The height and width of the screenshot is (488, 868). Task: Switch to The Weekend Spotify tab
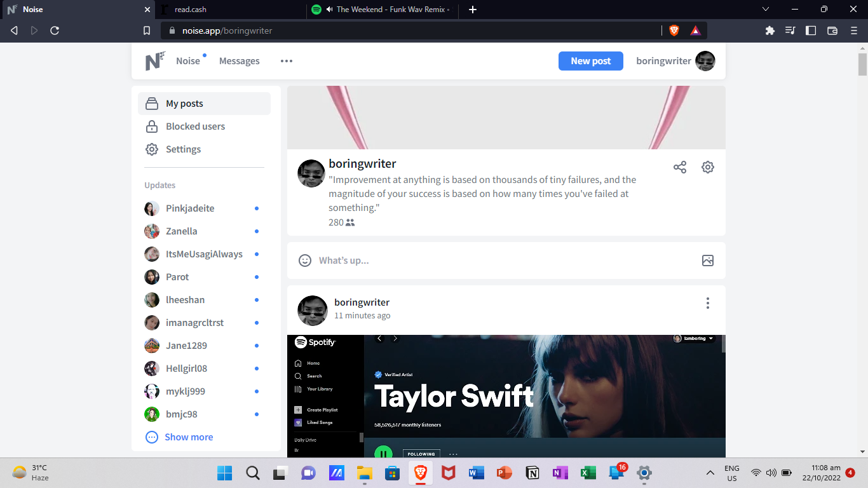381,10
